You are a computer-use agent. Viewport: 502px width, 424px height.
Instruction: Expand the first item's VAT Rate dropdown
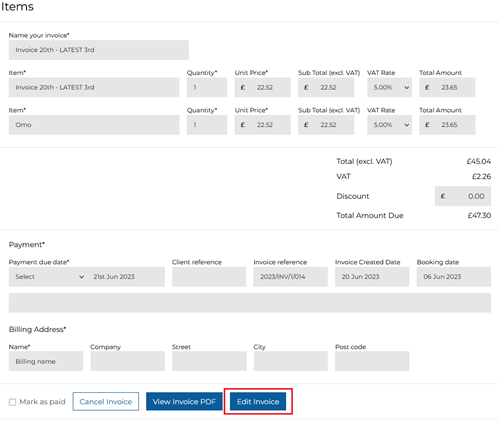click(389, 88)
